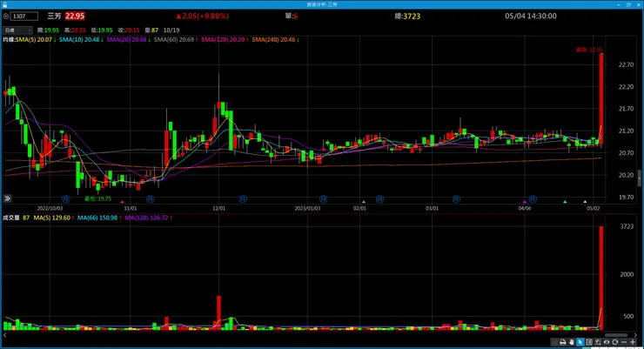
Task: Click the stock name 三芳
Action: pos(54,17)
